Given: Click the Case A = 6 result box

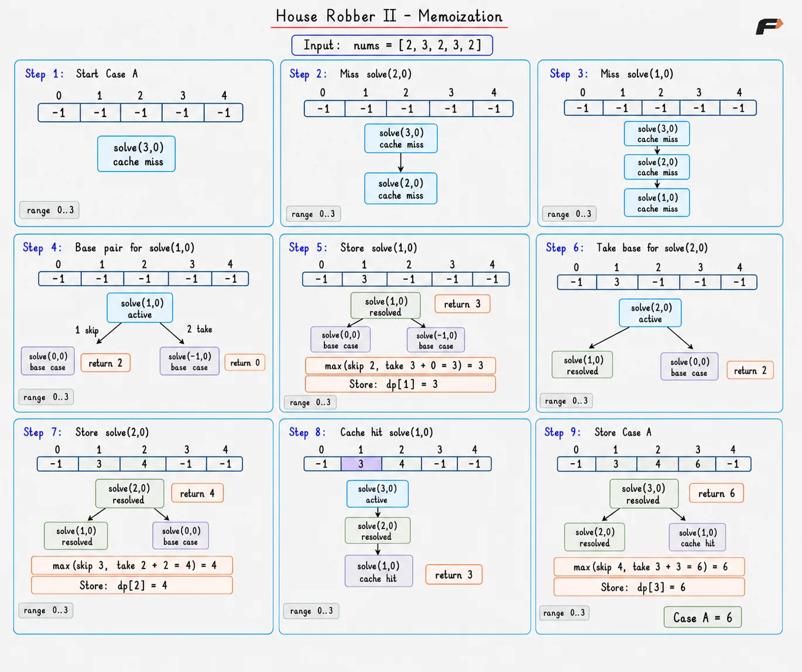Looking at the screenshot, I should click(x=702, y=617).
